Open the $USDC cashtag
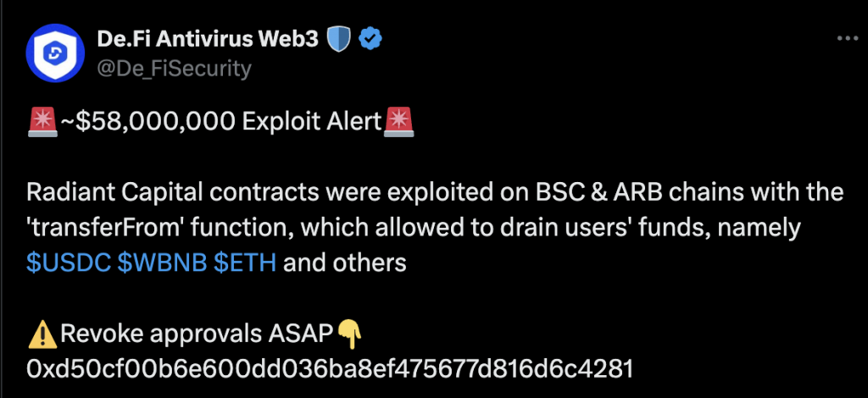Viewport: 868px width, 398px height. 67,263
